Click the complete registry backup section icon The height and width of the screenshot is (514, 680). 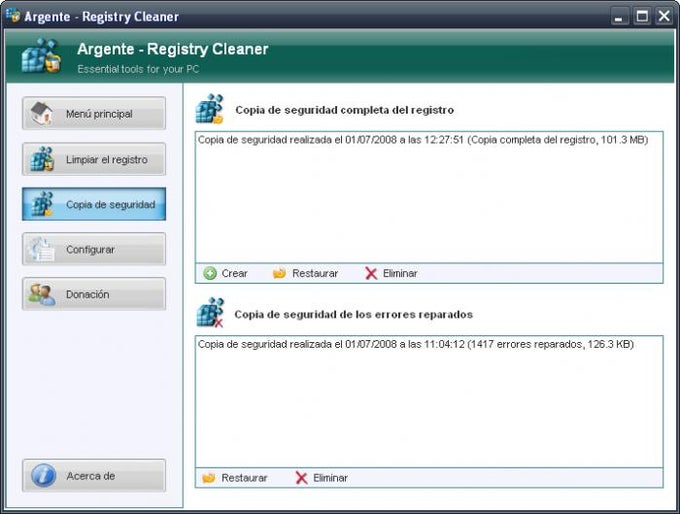209,108
